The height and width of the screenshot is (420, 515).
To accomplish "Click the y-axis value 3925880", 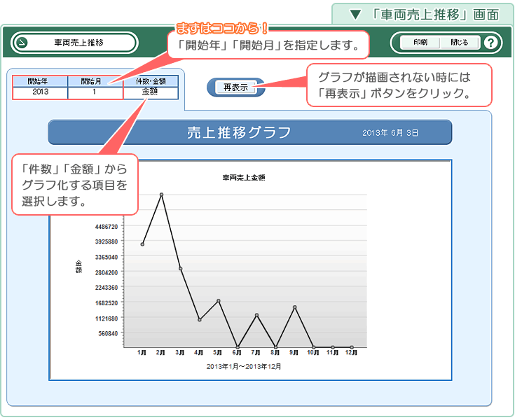I will click(107, 241).
